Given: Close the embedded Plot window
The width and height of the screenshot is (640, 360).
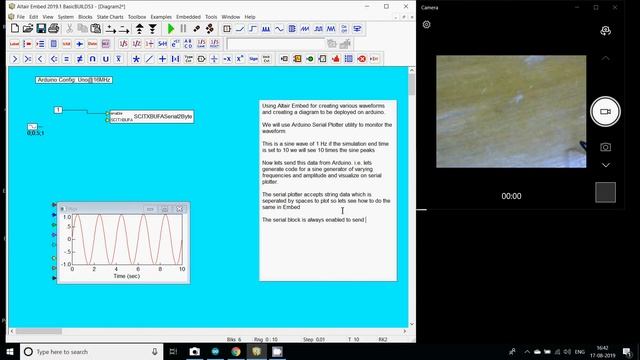Looking at the screenshot, I should click(179, 209).
